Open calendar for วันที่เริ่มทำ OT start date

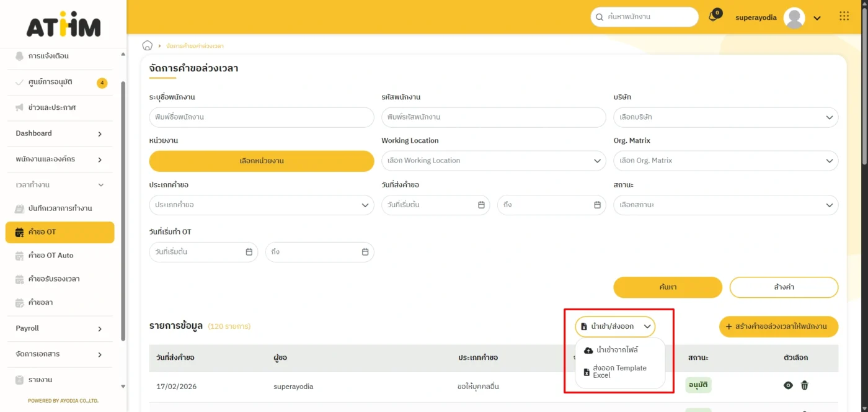(x=249, y=252)
